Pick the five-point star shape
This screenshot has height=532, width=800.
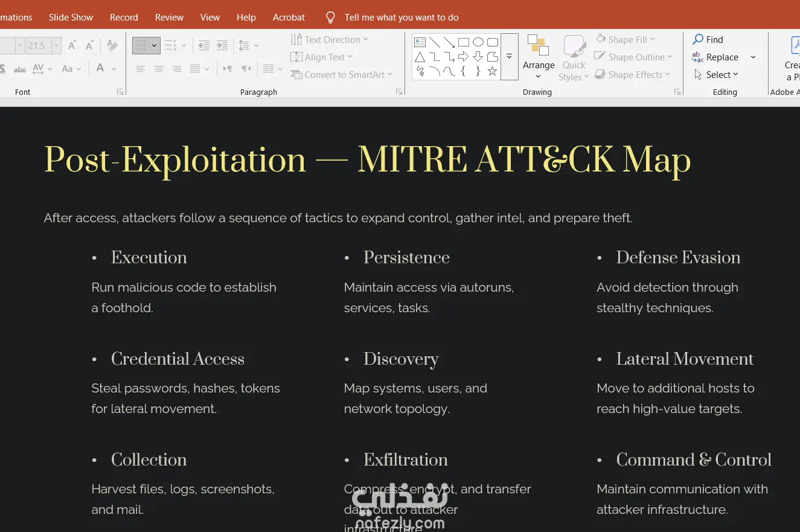492,71
